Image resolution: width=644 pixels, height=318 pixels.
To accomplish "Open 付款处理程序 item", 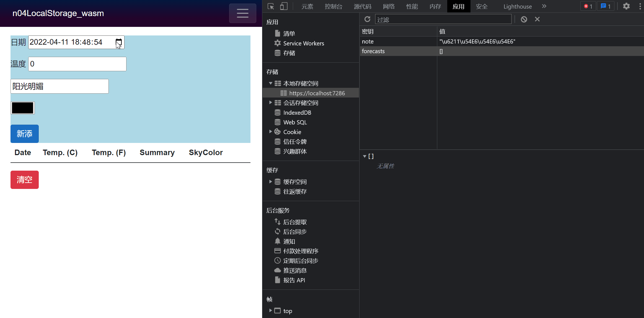I will click(x=301, y=251).
